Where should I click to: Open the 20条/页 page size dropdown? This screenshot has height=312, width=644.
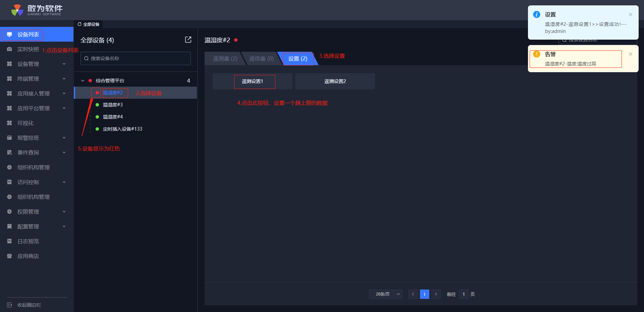(386, 294)
